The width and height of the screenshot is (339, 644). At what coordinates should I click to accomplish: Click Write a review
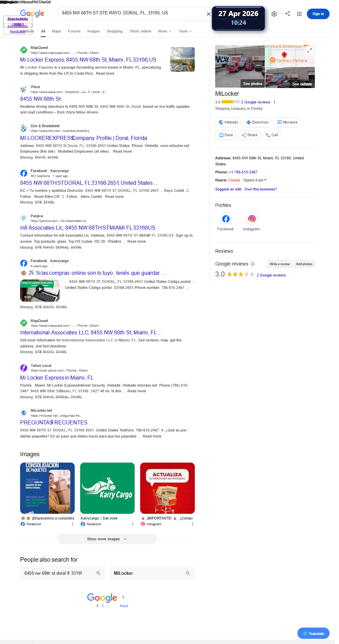[279, 264]
